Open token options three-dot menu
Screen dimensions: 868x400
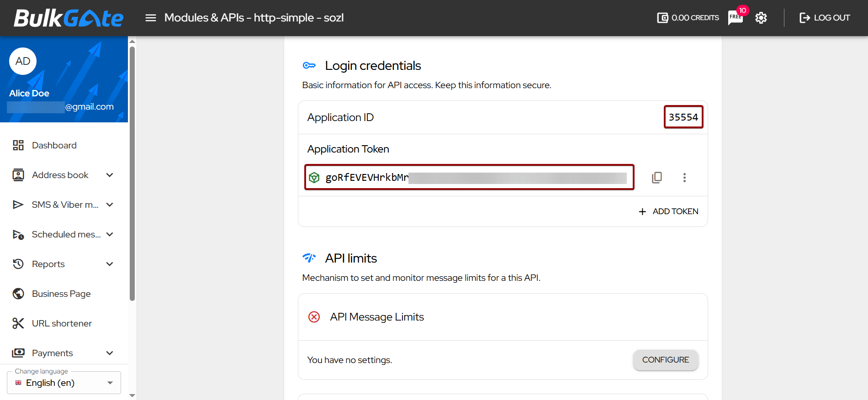click(684, 178)
